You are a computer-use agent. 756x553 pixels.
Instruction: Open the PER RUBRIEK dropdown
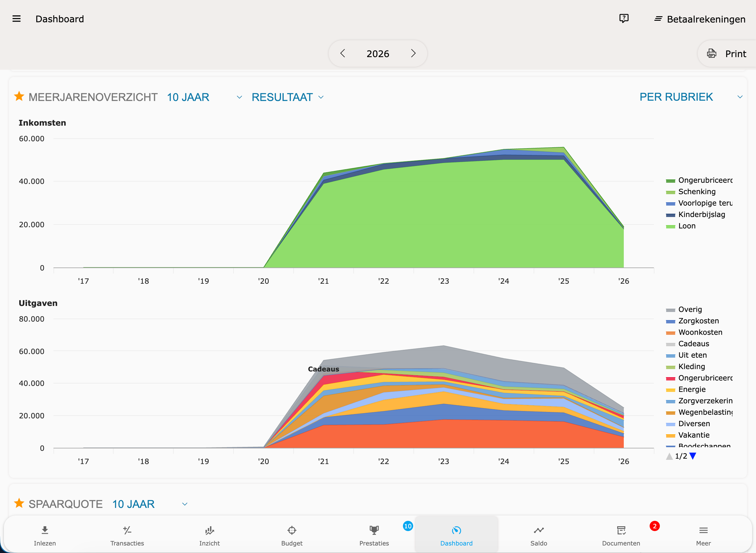tap(691, 97)
